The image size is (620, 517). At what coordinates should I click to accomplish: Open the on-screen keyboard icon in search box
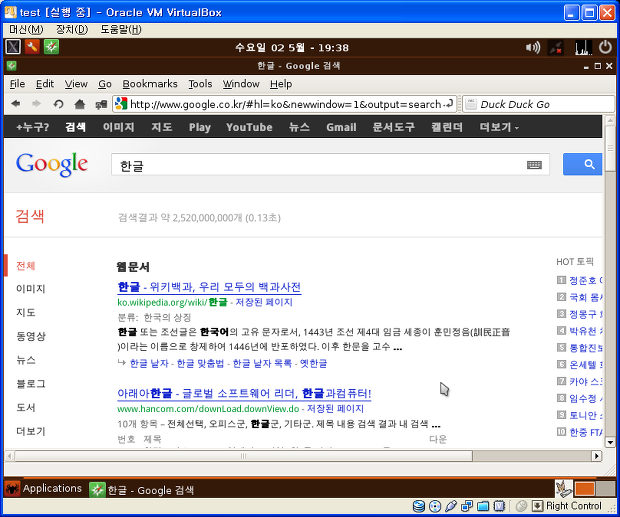click(534, 165)
